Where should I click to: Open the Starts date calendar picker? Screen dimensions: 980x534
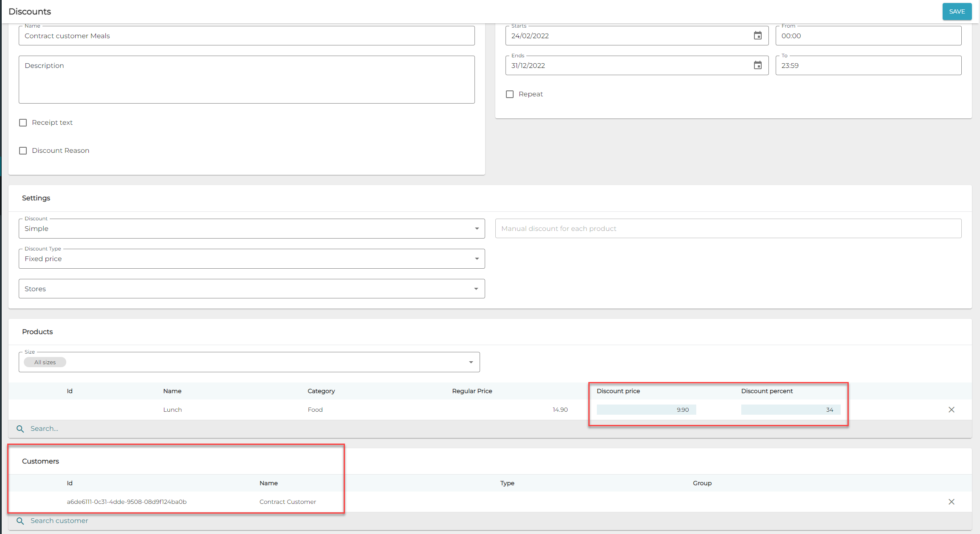pos(757,36)
